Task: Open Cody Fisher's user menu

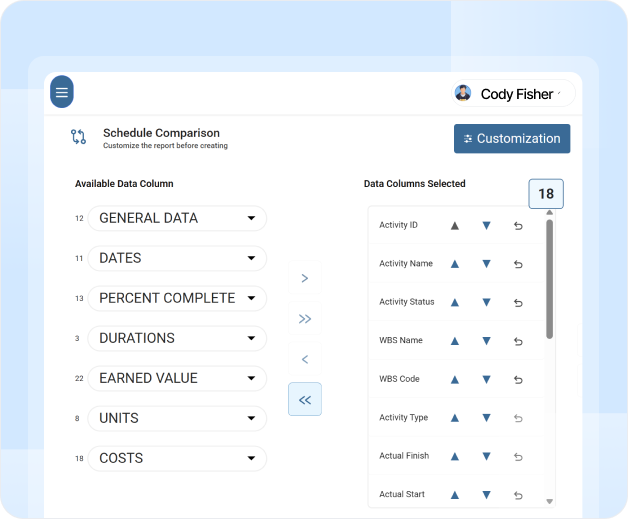Action: coord(513,94)
